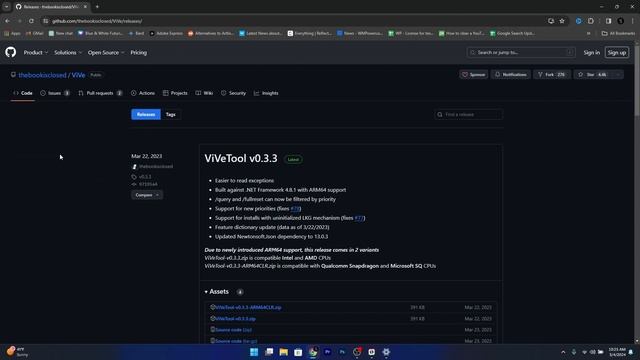Reload the page
Image resolution: width=640 pixels, height=360 pixels.
(x=31, y=21)
